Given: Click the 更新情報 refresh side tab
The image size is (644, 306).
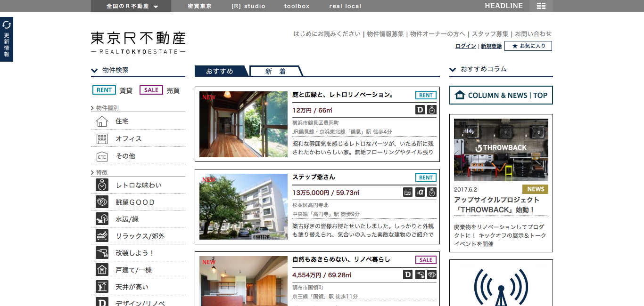Looking at the screenshot, I should click(7, 39).
